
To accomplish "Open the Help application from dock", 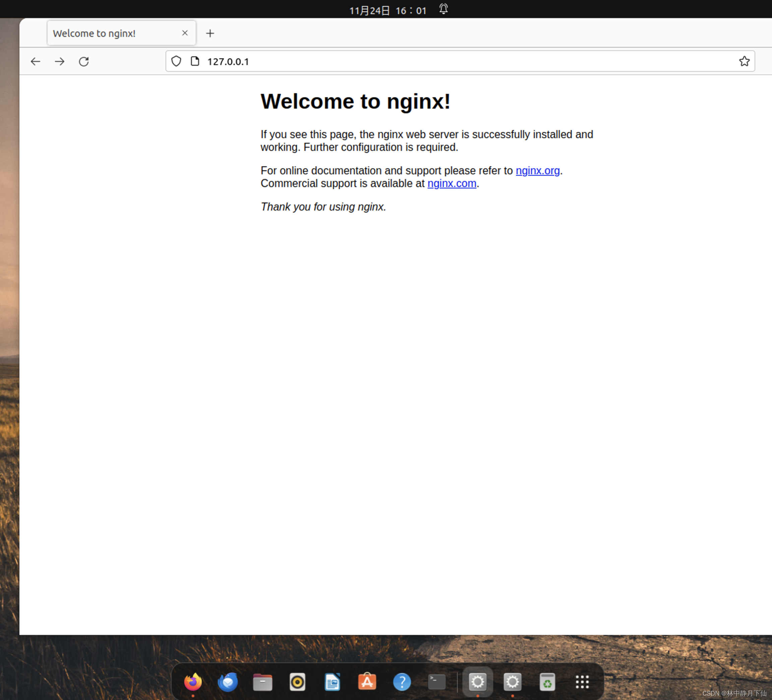I will (402, 682).
